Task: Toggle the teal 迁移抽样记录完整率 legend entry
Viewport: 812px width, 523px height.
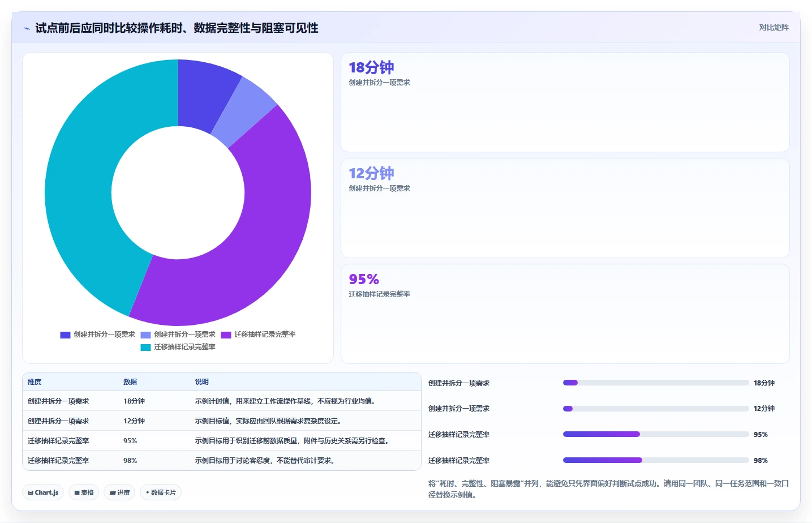Action: (178, 347)
